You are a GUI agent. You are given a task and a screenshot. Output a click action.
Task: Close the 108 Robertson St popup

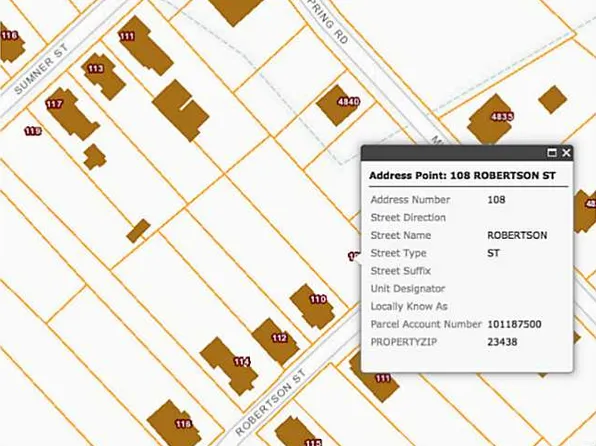(x=566, y=153)
